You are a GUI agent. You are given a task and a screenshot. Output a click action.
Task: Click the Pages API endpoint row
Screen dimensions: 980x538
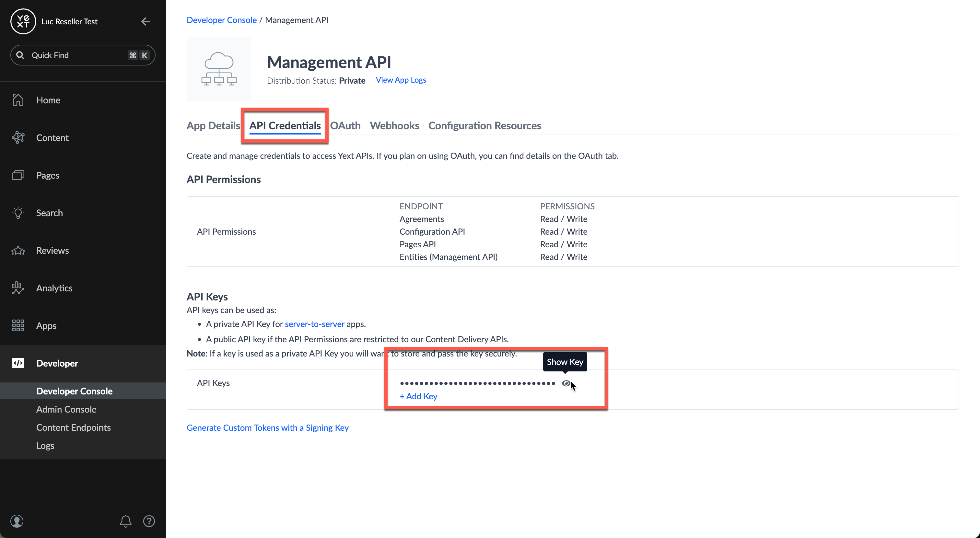point(494,244)
